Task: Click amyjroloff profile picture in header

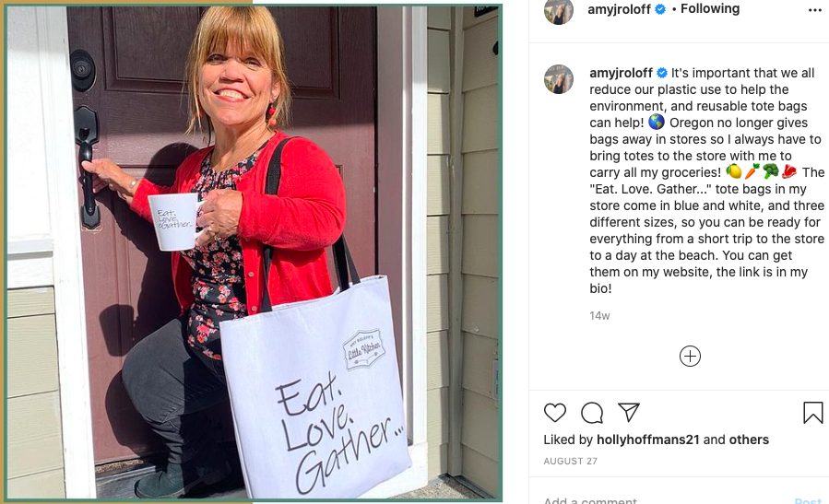Action: (x=559, y=10)
